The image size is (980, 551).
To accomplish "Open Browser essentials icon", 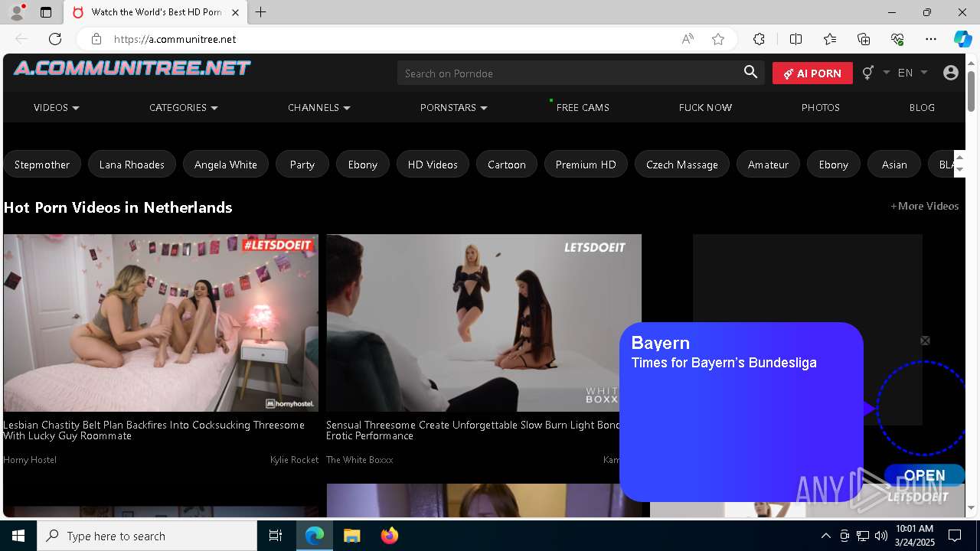I will [897, 39].
